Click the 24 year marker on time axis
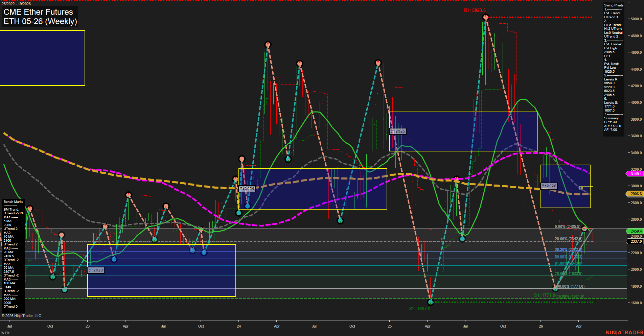This screenshot has height=336, width=644. point(239,326)
